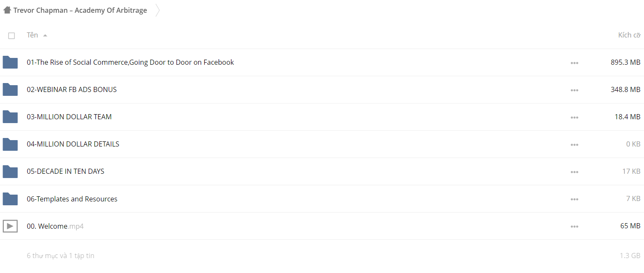The height and width of the screenshot is (273, 644).
Task: Click the three-dot menu for 00. Welcome.mp4
Action: (x=575, y=227)
